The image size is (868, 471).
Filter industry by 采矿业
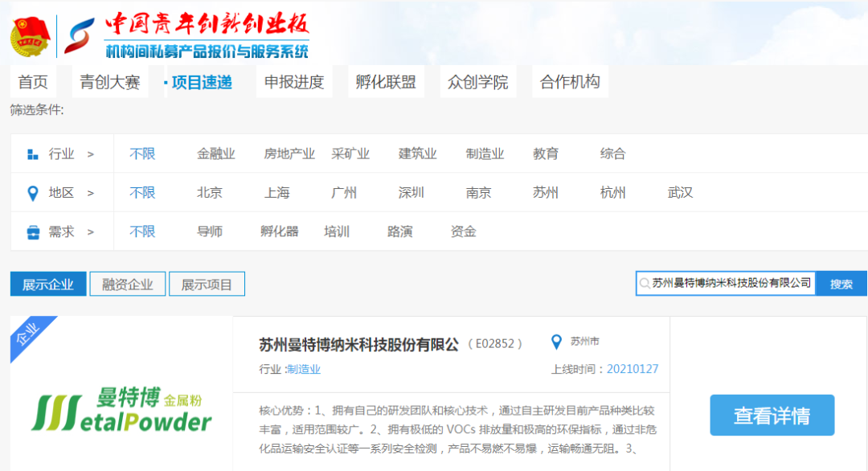(350, 154)
